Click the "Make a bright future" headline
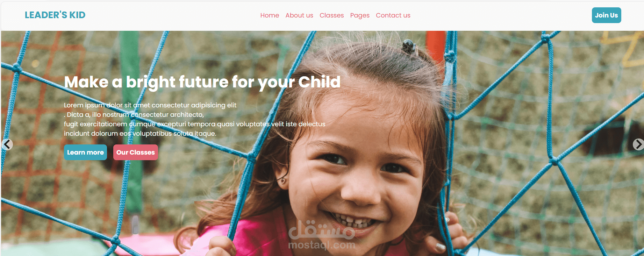The height and width of the screenshot is (256, 644). pos(202,82)
